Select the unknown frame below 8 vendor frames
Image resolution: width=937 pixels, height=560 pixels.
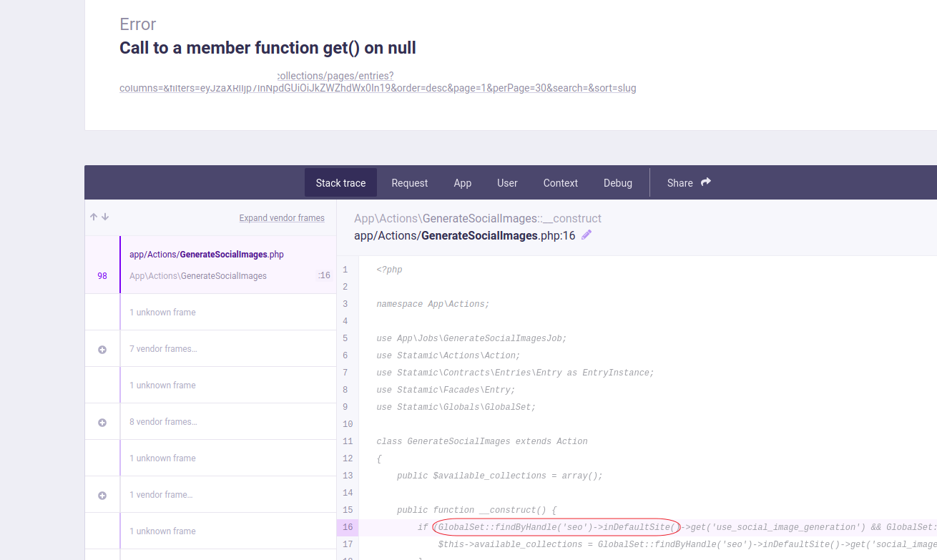[210, 458]
